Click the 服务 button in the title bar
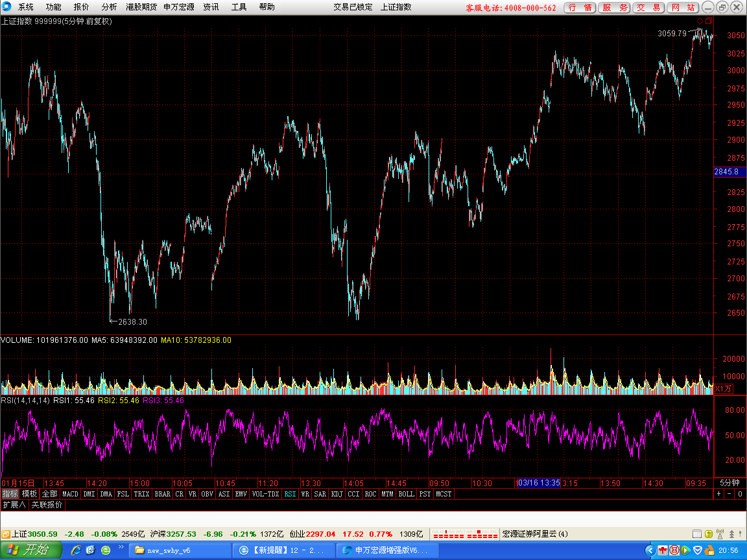Viewport: 747px width, 560px height. [x=615, y=8]
